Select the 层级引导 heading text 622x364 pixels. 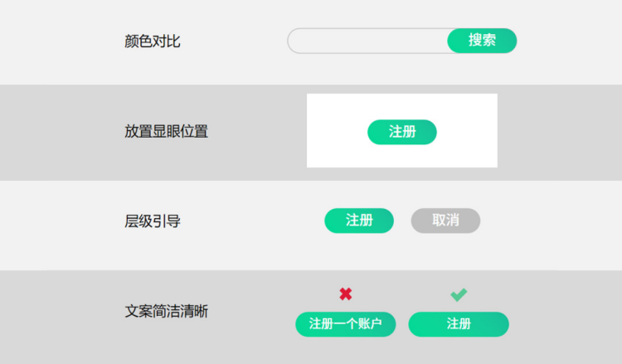click(x=153, y=221)
